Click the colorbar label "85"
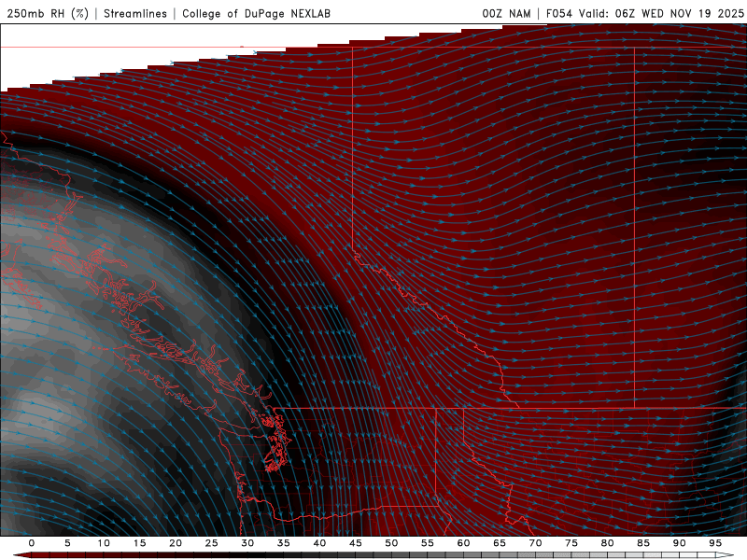 pos(643,543)
